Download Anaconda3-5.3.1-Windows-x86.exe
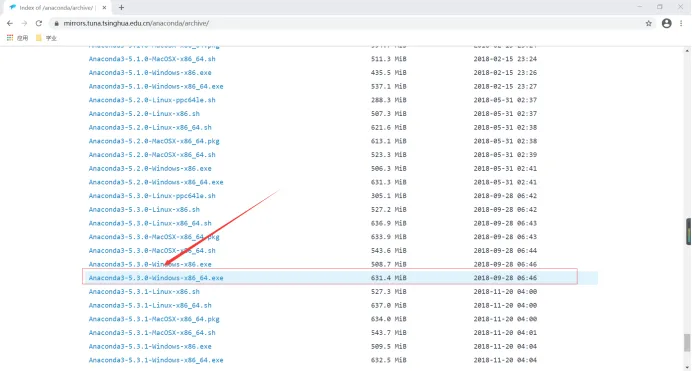Screen dimensions: 692x371 point(150,346)
